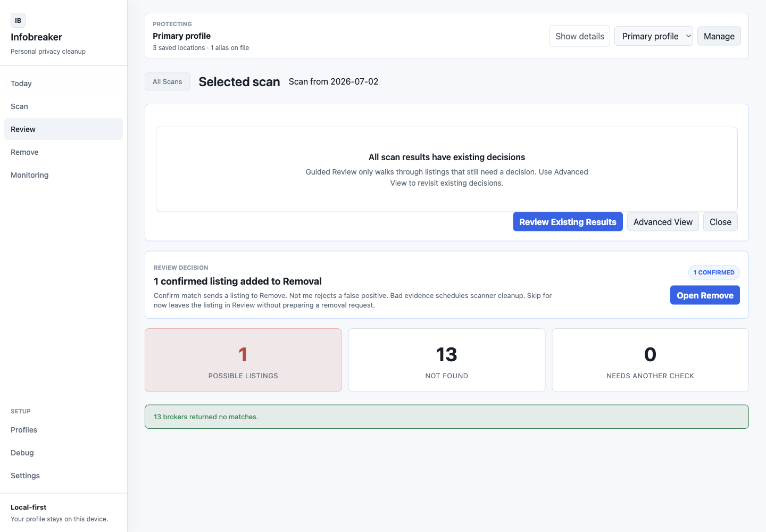
Task: Click the 1 Confirmed badge
Action: coord(714,272)
